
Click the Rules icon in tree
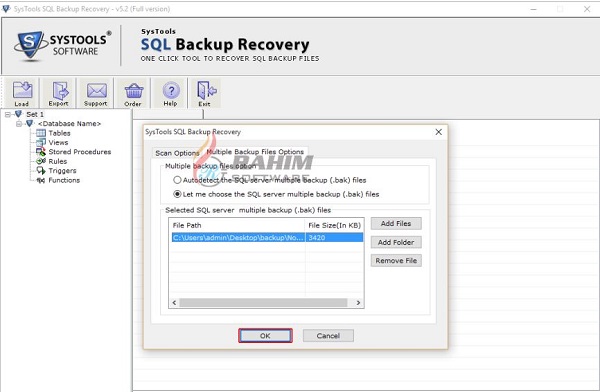pyautogui.click(x=41, y=161)
